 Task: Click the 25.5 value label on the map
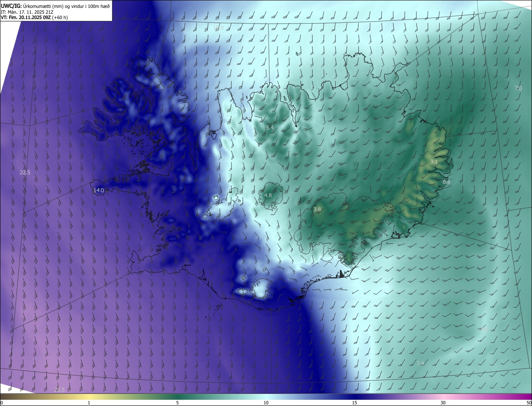point(60,390)
